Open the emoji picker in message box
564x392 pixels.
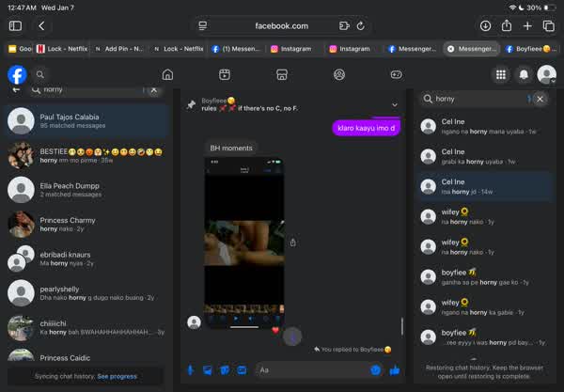pos(375,370)
